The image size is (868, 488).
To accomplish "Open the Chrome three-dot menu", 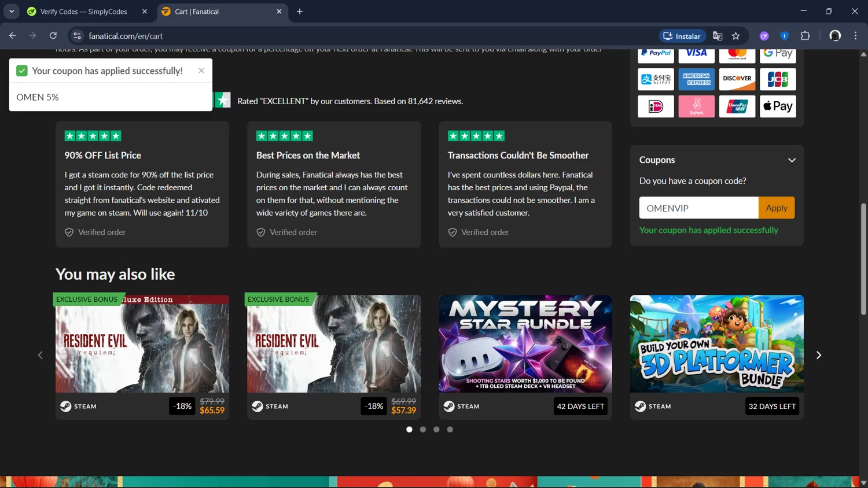I will [x=855, y=36].
